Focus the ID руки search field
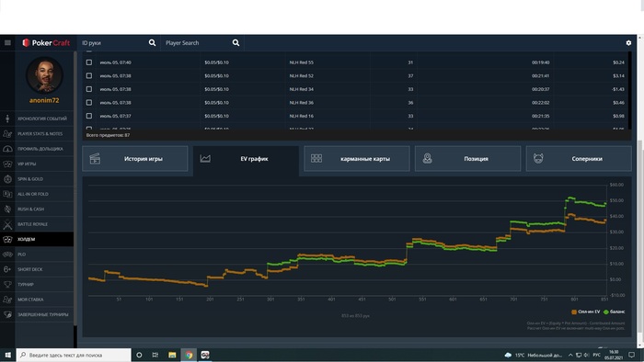644x362 pixels. [113, 42]
